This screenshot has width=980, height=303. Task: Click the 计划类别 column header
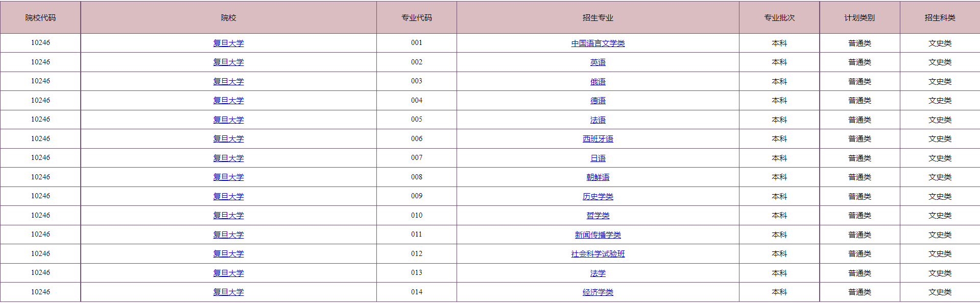tap(859, 17)
